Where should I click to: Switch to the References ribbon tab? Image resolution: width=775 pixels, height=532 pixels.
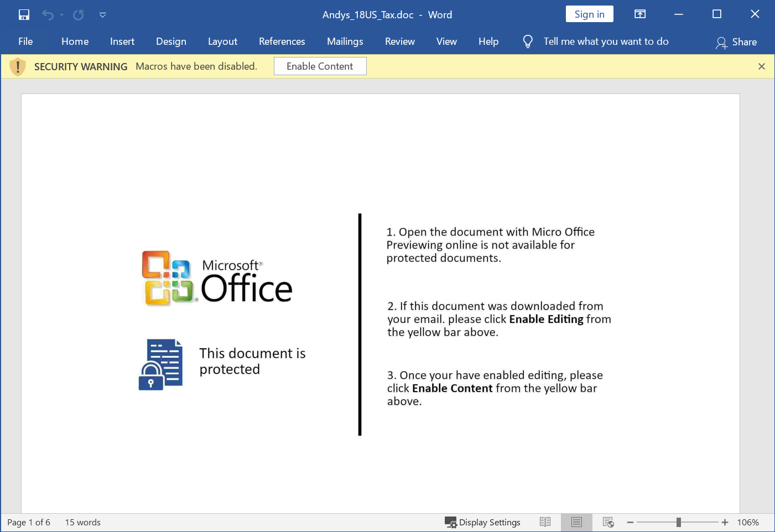pos(282,41)
